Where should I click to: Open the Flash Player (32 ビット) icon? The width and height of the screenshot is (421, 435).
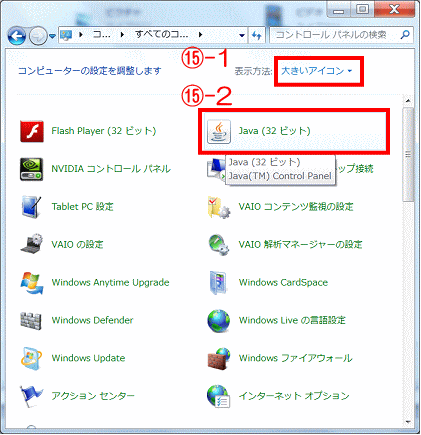tap(32, 131)
